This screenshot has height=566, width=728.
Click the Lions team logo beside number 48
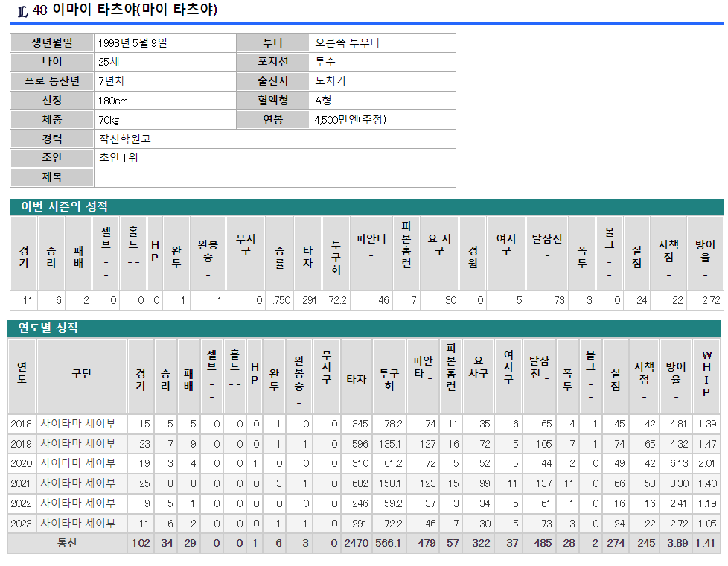(22, 10)
